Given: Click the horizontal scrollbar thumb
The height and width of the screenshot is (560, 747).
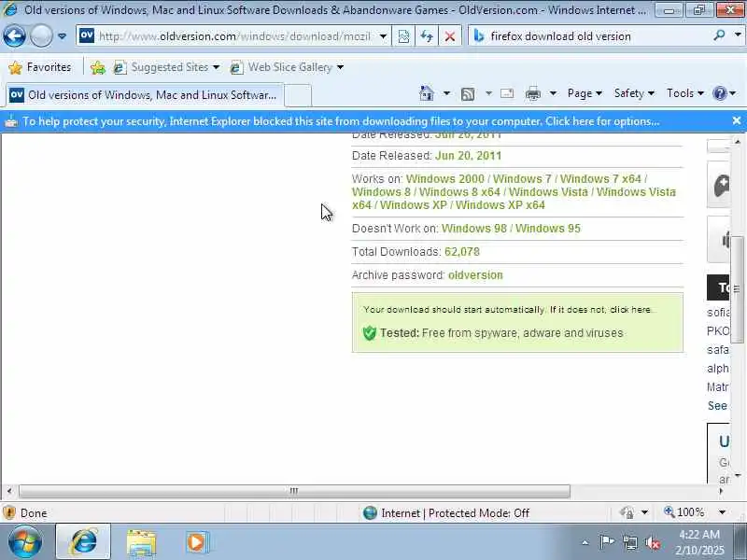Looking at the screenshot, I should (294, 491).
